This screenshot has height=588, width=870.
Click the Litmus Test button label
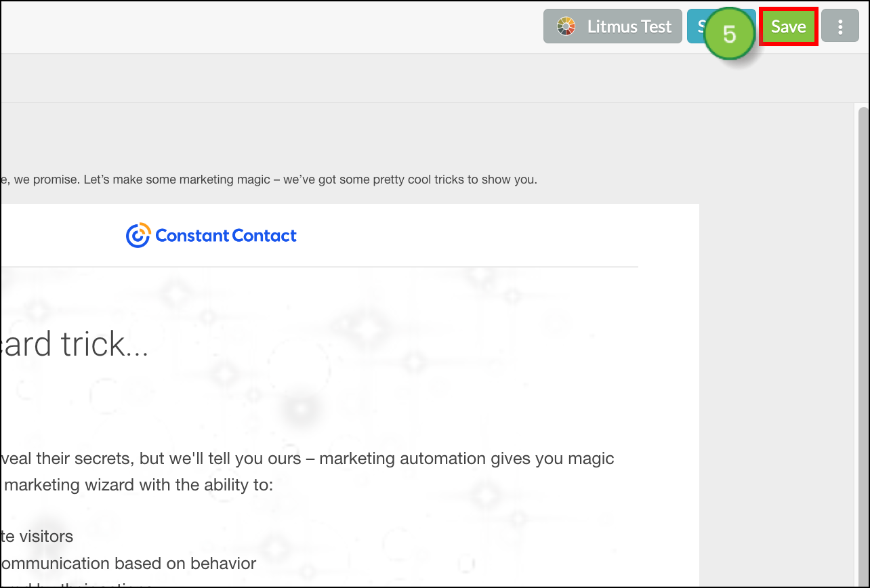629,27
